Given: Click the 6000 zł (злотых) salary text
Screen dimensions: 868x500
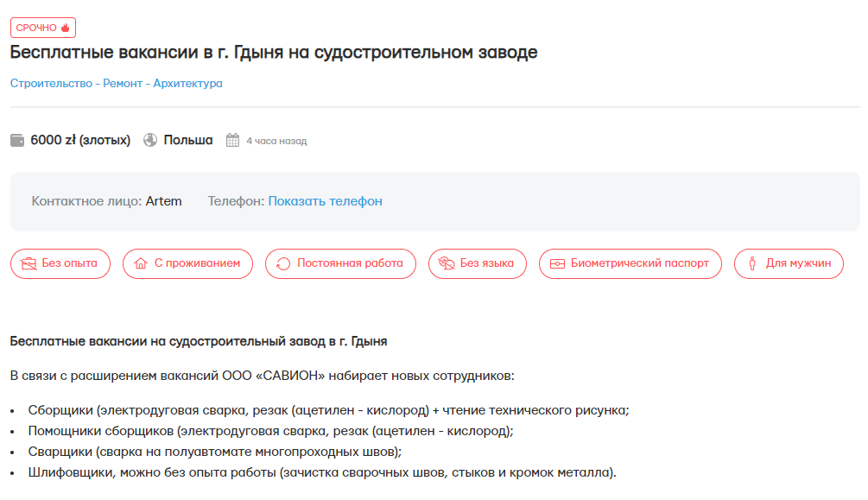Looking at the screenshot, I should point(80,140).
